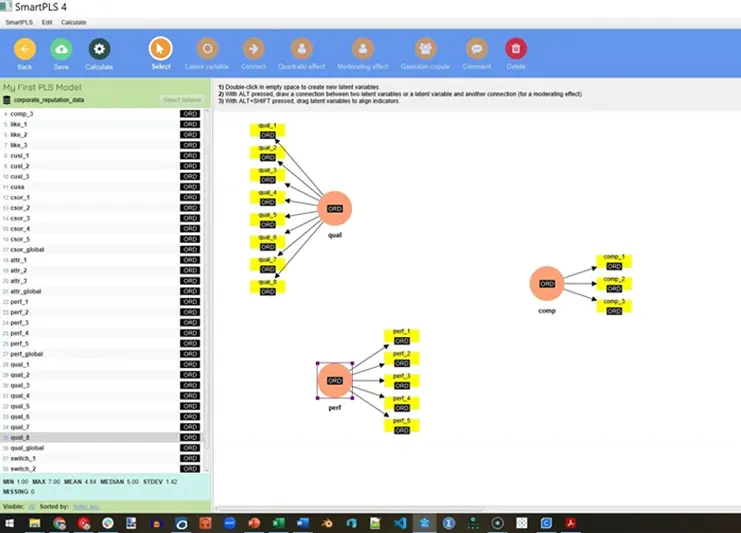Click the comp_2 indicator box on canvas

pyautogui.click(x=614, y=284)
